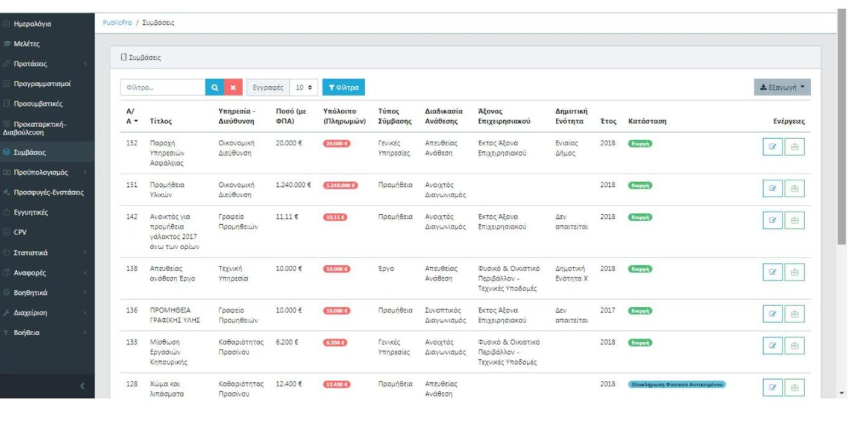Click the page vertical scrollbar

842,127
